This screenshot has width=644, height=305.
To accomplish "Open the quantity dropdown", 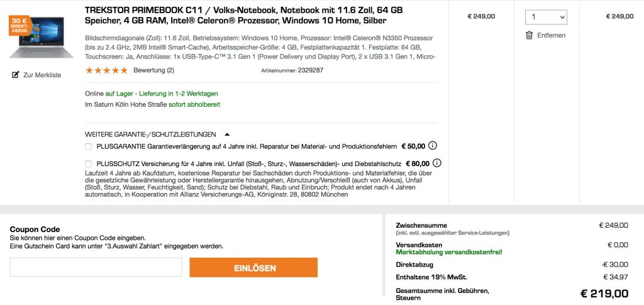I will coord(546,17).
